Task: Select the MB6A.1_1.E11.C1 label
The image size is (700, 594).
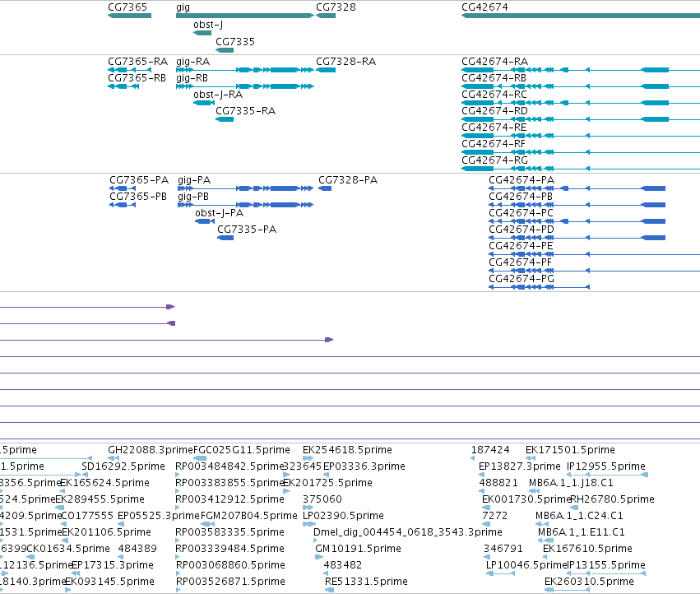Action: click(582, 532)
